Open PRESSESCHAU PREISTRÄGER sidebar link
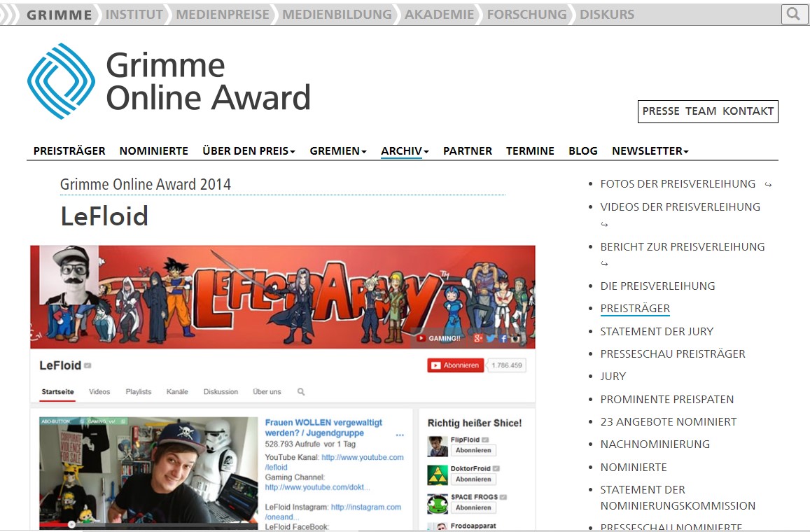810x532 pixels. (673, 353)
